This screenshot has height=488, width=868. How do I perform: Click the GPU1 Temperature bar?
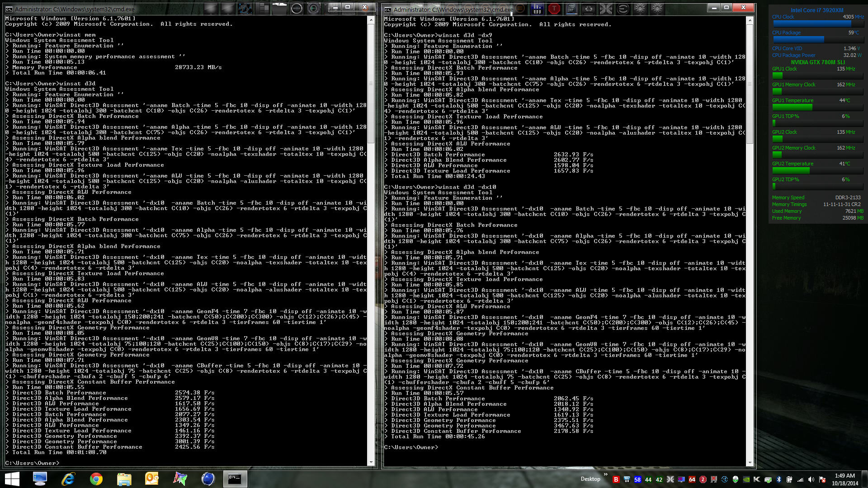point(818,107)
